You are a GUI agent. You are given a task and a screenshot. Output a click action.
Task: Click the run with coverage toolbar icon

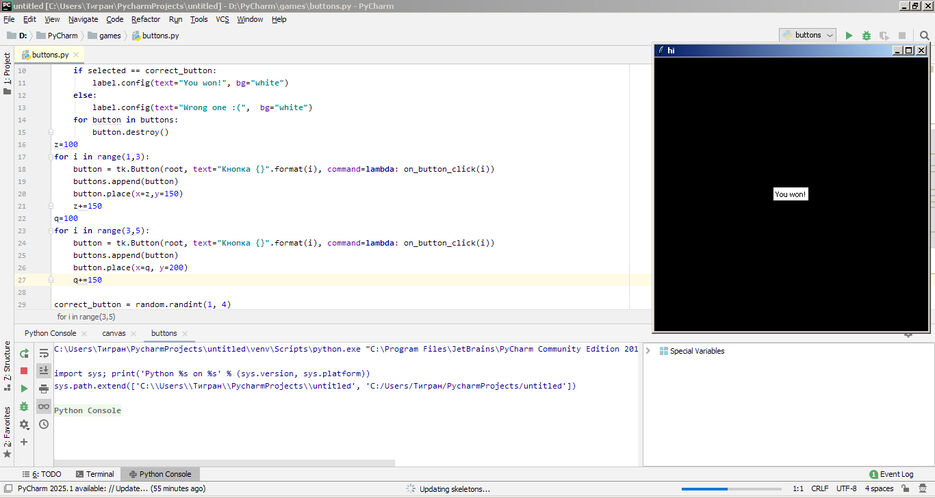(x=884, y=36)
